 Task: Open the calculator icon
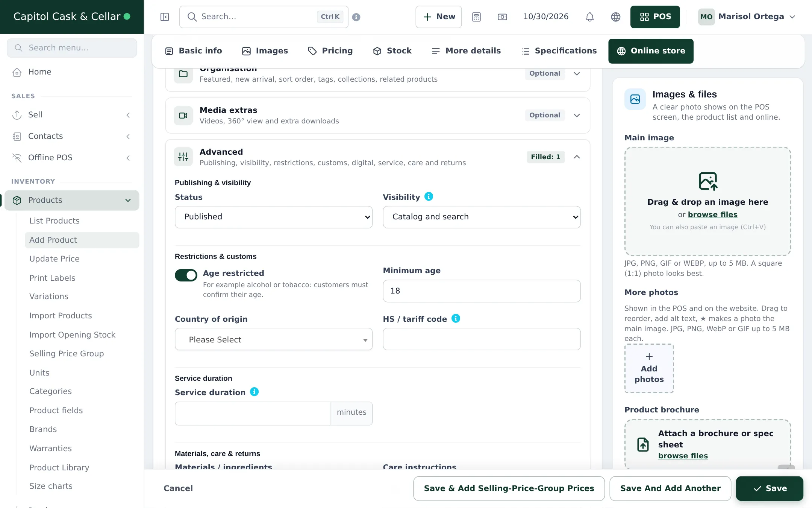[476, 17]
